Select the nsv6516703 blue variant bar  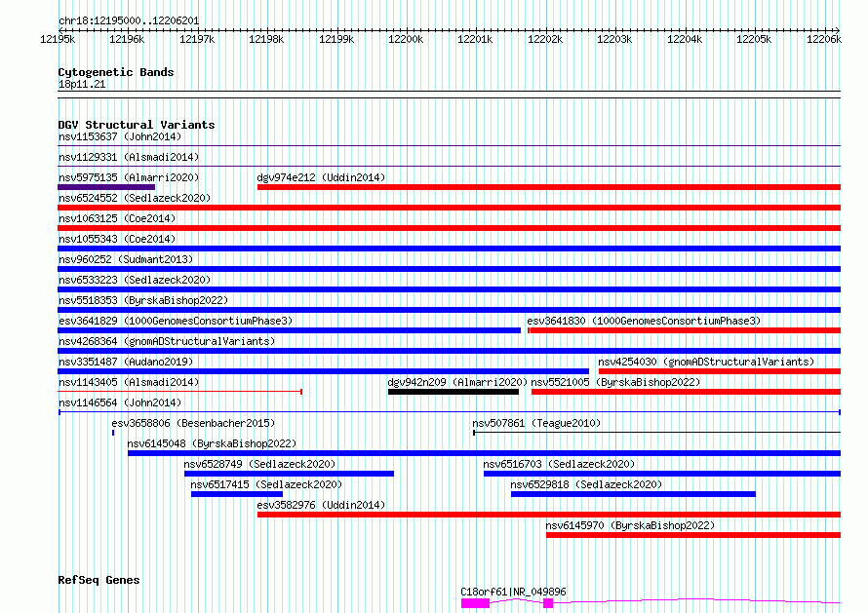coord(662,474)
